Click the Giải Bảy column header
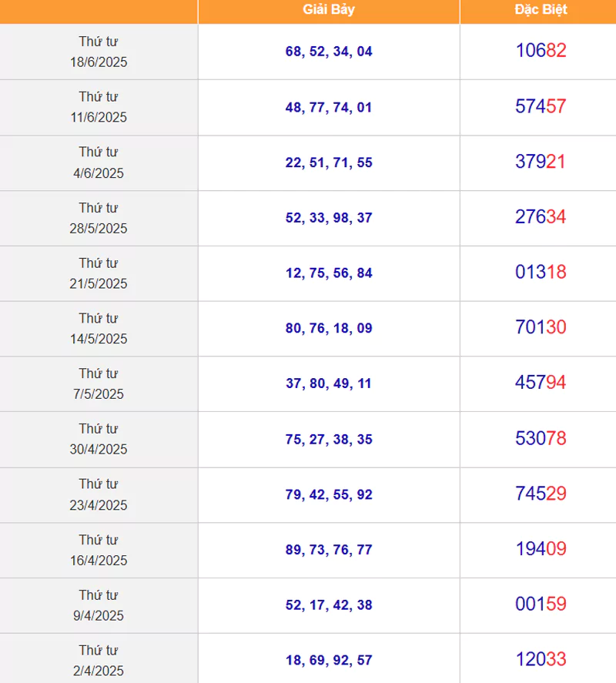Viewport: 616px width, 683px height. pyautogui.click(x=329, y=9)
